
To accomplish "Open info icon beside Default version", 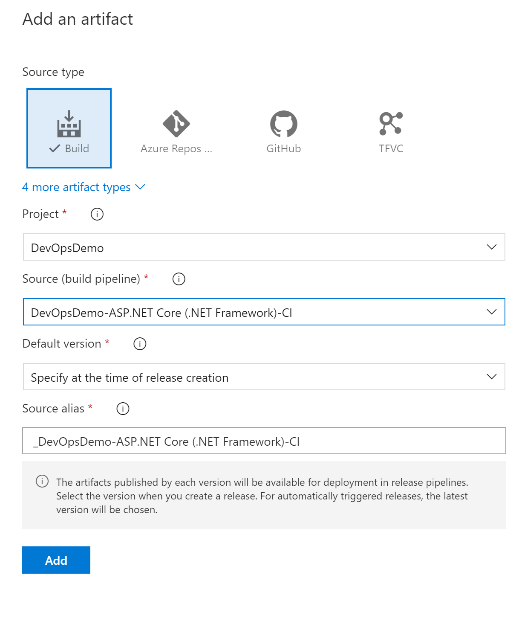I will (x=140, y=343).
